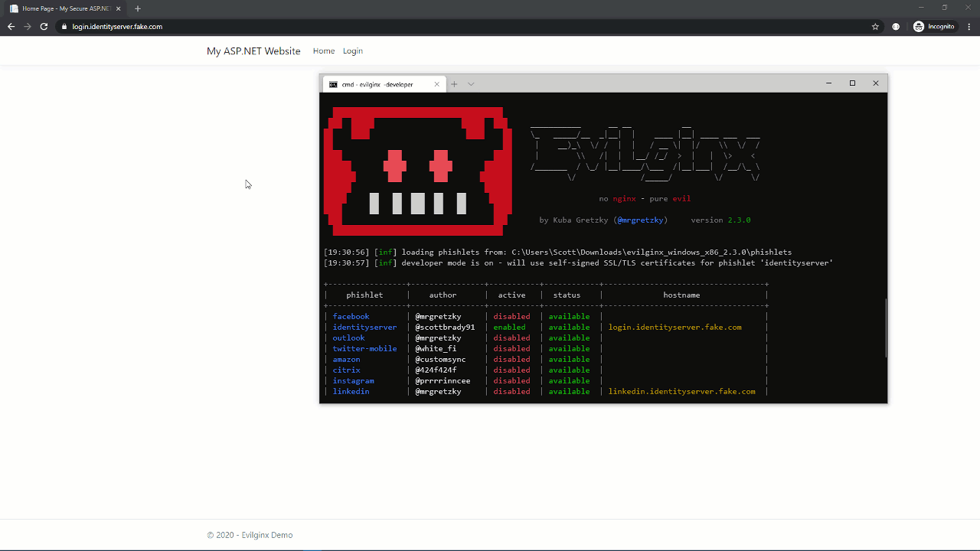
Task: Restore down the Chrome window
Action: (x=945, y=8)
